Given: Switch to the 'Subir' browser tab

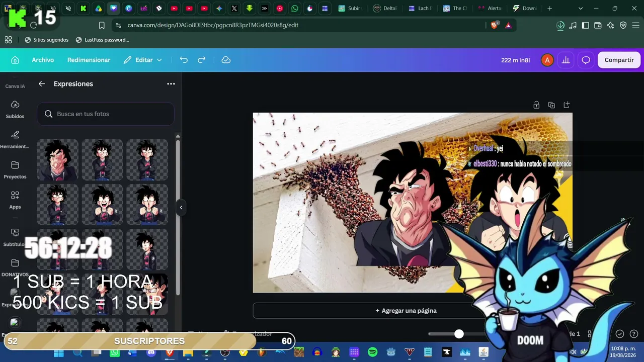Looking at the screenshot, I should click(350, 9).
